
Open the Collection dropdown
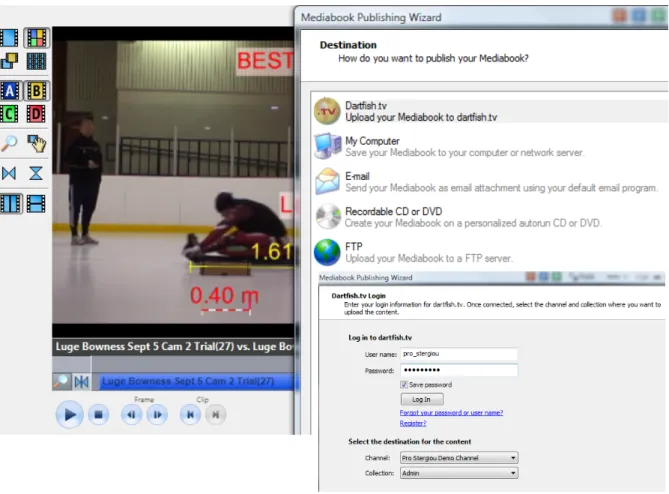(x=459, y=473)
